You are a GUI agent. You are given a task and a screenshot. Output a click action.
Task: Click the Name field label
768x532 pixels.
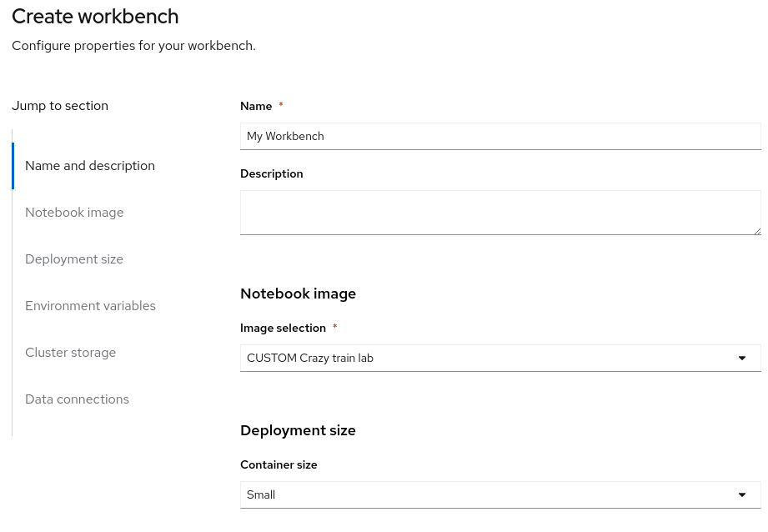tap(256, 106)
